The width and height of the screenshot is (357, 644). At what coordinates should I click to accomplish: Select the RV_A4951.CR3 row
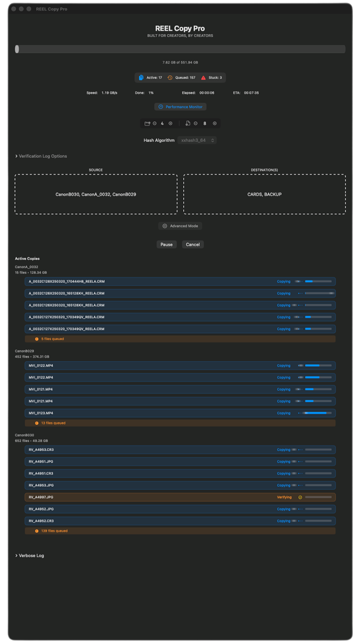pos(180,474)
